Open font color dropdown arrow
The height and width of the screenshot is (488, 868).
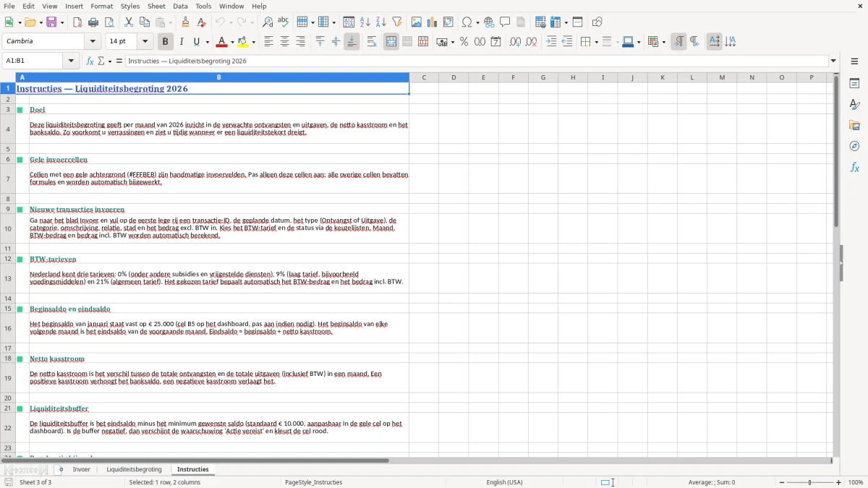(231, 42)
